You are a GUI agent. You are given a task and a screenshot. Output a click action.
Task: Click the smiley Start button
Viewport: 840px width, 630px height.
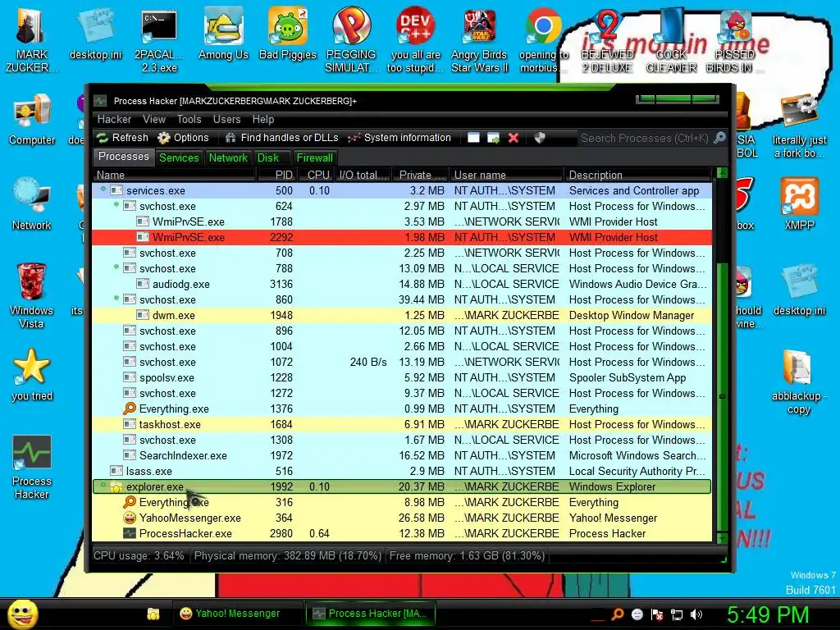point(23,614)
